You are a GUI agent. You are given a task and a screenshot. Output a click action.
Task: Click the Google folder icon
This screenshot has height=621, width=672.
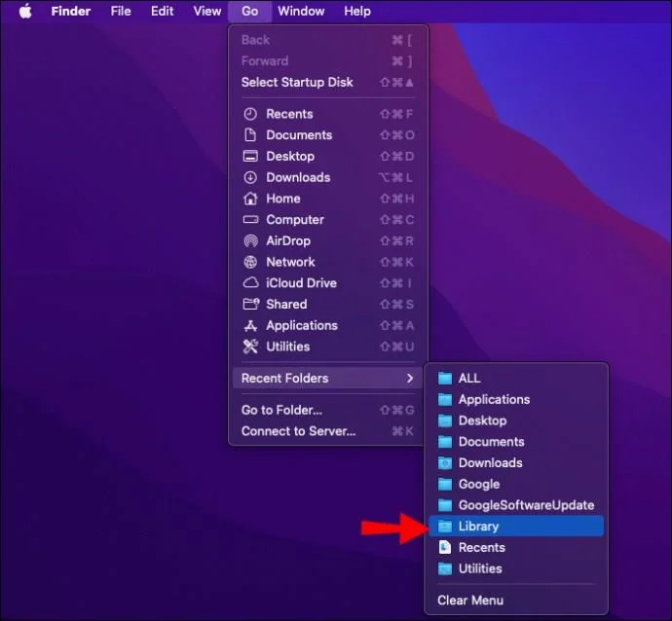click(x=445, y=484)
